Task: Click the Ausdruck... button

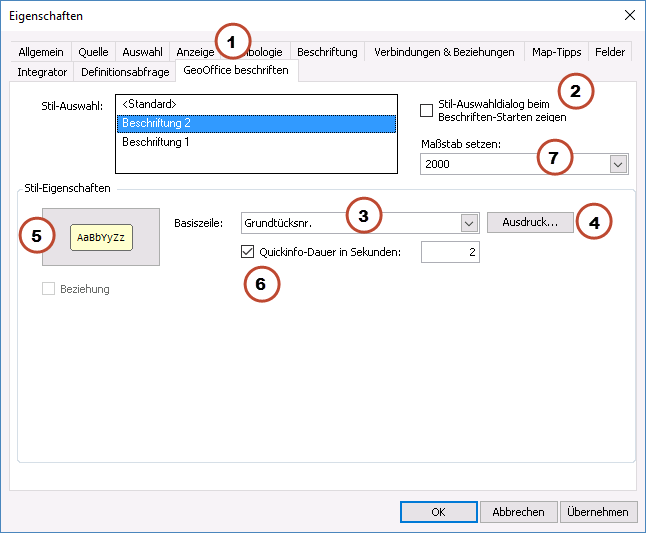Action: point(530,222)
